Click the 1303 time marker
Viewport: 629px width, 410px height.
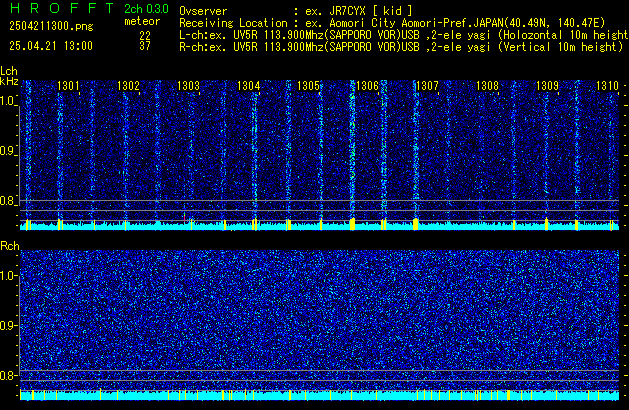click(188, 86)
